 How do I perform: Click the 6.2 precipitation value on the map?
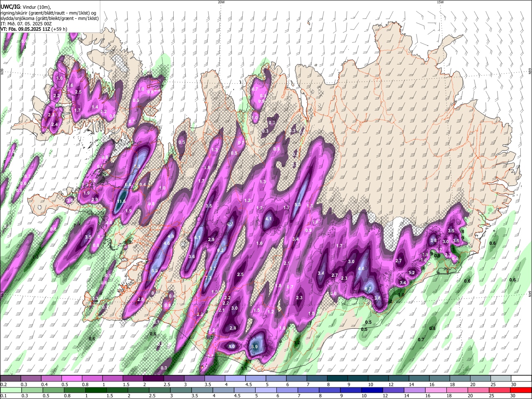coord(220,250)
